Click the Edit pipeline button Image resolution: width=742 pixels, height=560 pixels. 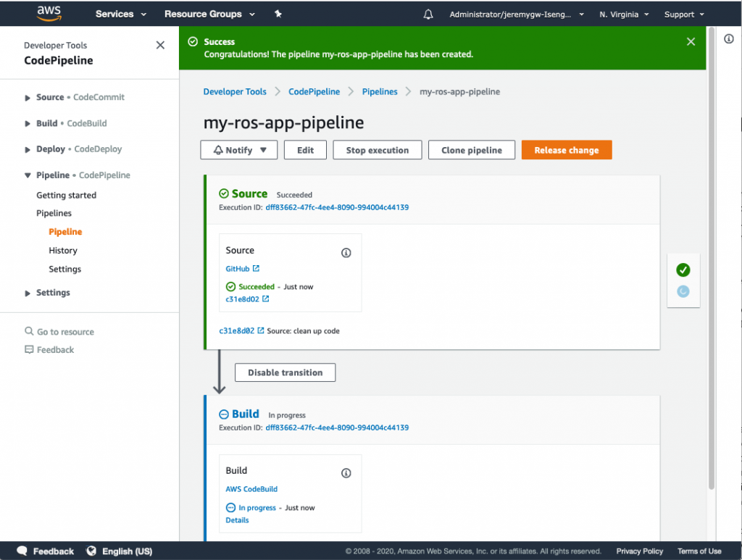[305, 150]
